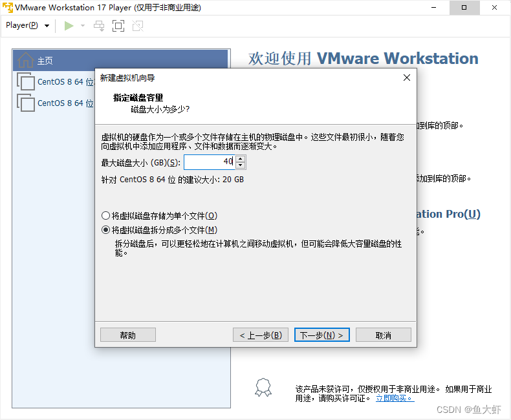
Task: Decrease disk size with down spinner
Action: click(241, 165)
